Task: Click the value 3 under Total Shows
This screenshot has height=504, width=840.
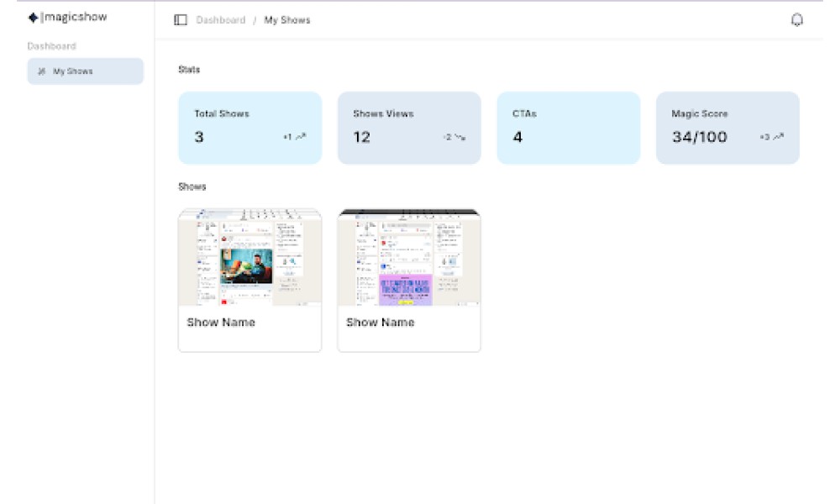Action: 199,137
